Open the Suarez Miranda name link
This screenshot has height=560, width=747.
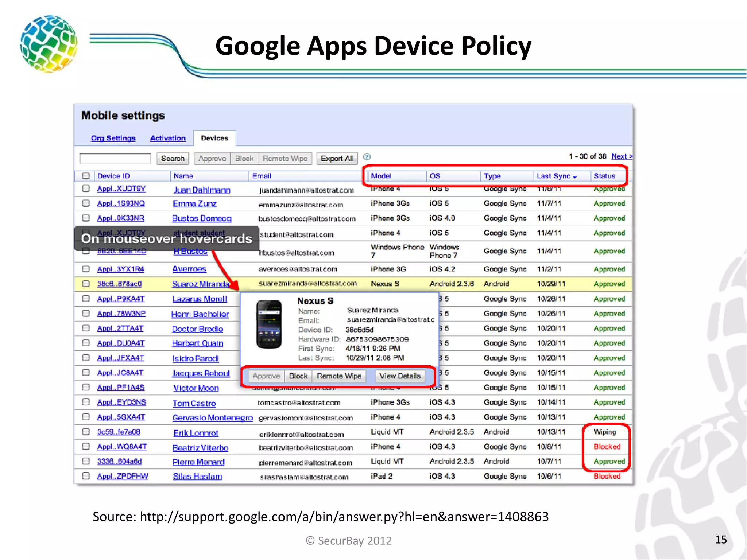(x=201, y=284)
